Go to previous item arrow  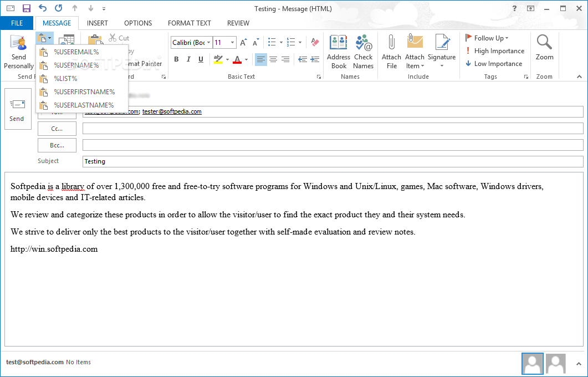[x=75, y=8]
